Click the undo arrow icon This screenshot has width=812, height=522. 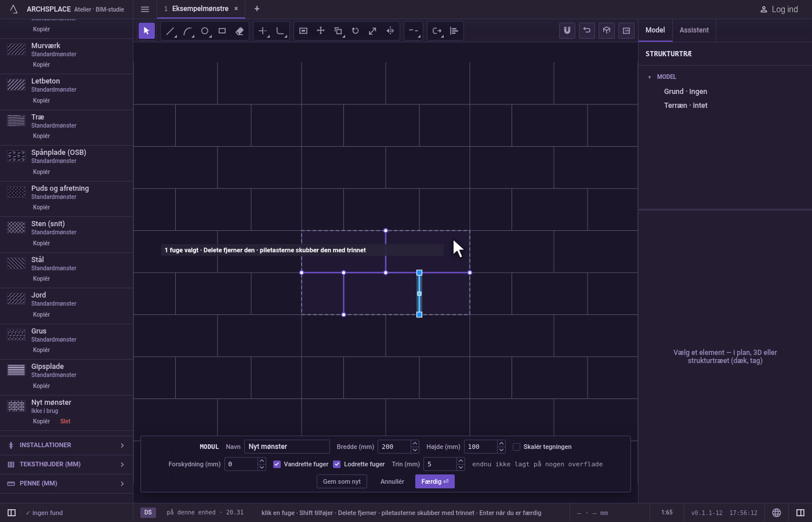point(587,31)
